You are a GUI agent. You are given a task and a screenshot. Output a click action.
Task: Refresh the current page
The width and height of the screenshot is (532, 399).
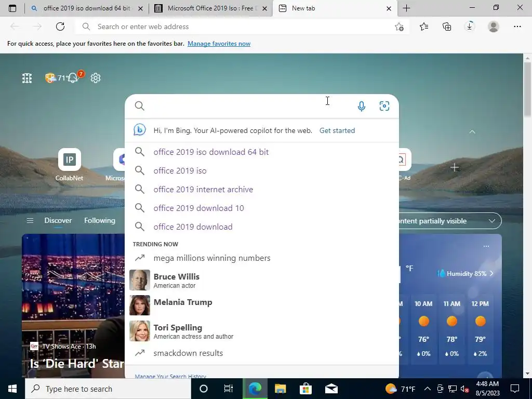(x=60, y=26)
